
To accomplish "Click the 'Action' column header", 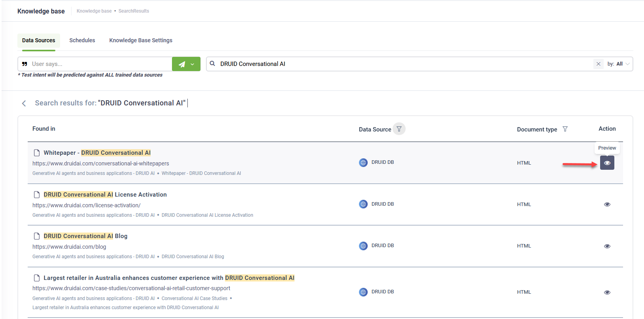I will click(x=607, y=129).
